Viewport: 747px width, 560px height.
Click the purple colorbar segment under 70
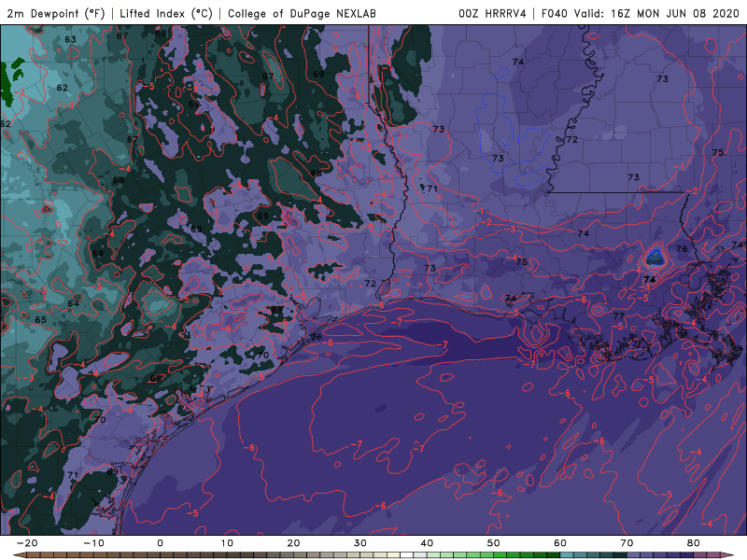tap(633, 555)
